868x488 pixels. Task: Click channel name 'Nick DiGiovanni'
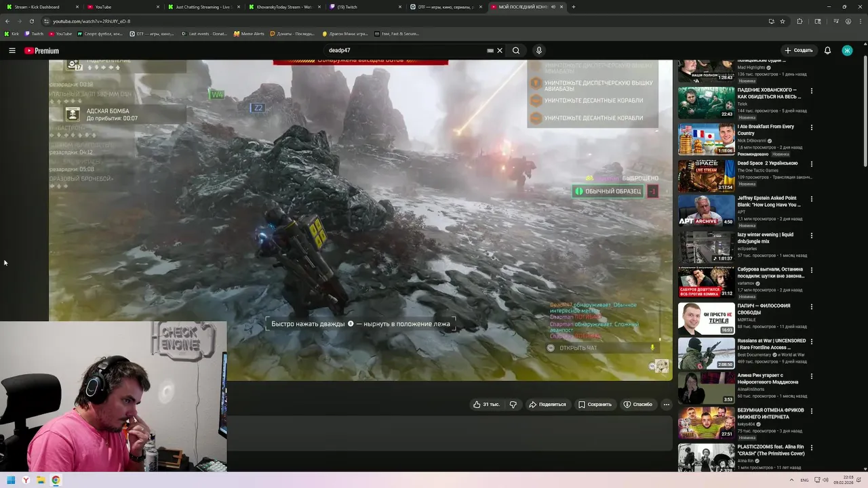pos(753,141)
